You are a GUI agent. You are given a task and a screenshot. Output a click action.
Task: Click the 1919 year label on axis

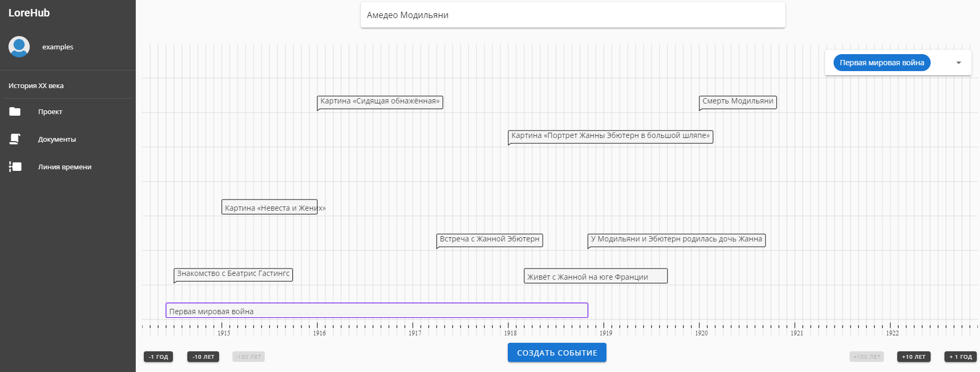606,333
